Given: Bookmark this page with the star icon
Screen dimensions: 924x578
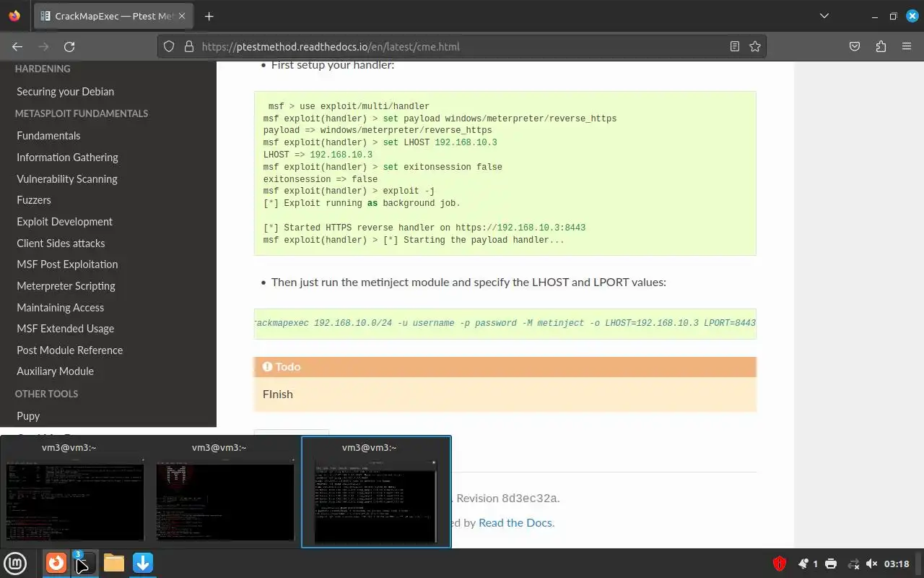Looking at the screenshot, I should 755,46.
